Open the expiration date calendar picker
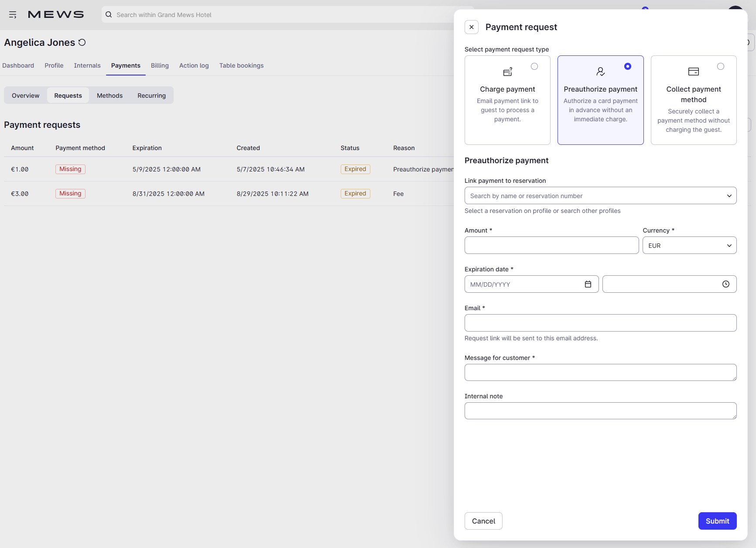 pyautogui.click(x=588, y=284)
